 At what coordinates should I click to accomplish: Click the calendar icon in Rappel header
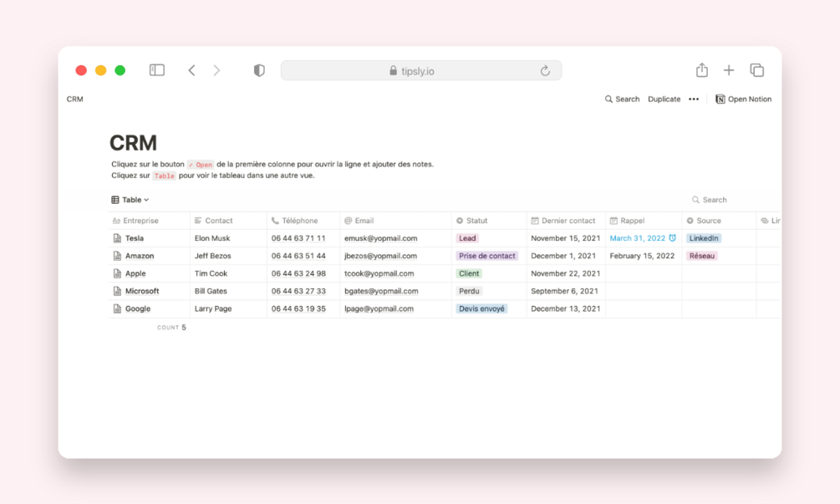coord(614,221)
